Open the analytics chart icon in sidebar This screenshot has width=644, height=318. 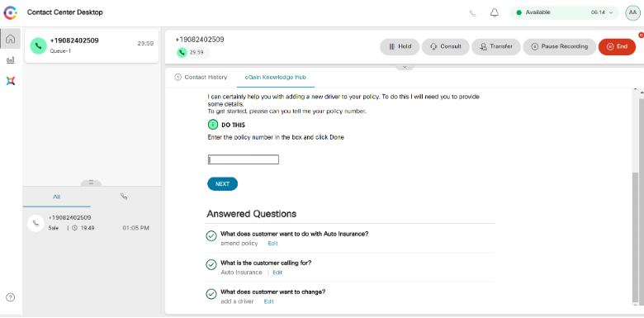click(x=11, y=60)
